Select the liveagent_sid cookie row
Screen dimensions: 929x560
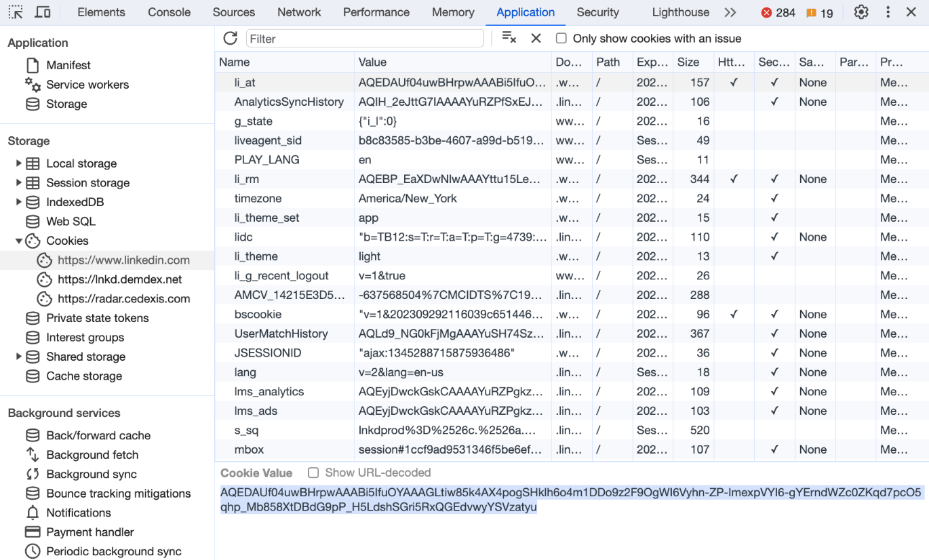tap(572, 140)
